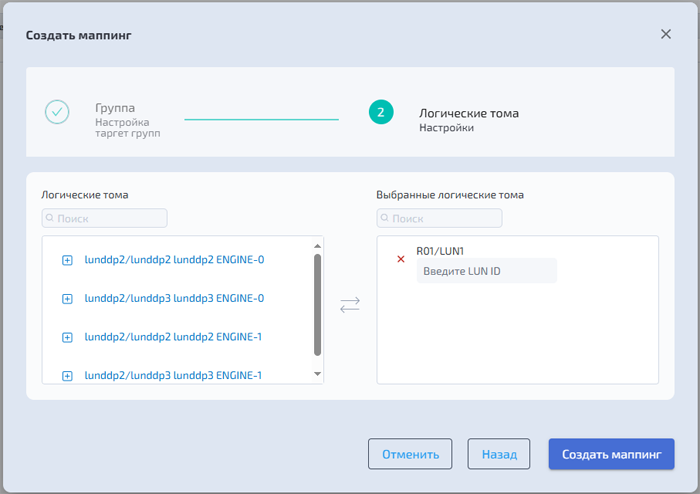Screen dimensions: 700x494
Task: Click the transfer arrows between lists
Action: click(x=350, y=305)
